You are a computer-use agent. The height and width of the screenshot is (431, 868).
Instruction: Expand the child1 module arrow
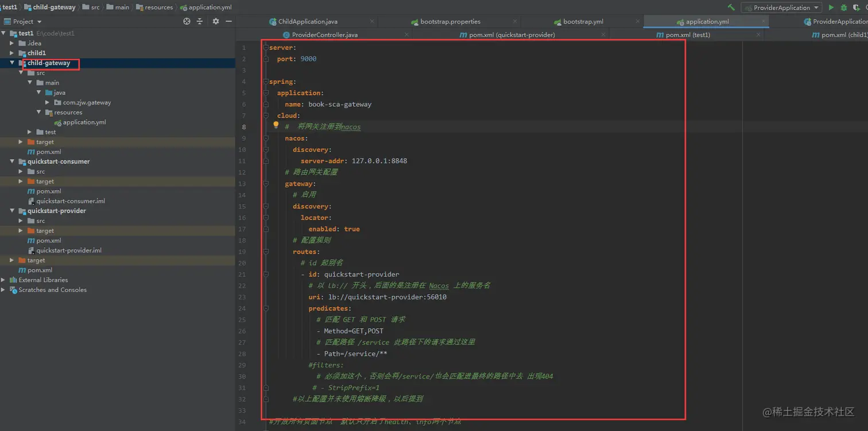point(12,53)
